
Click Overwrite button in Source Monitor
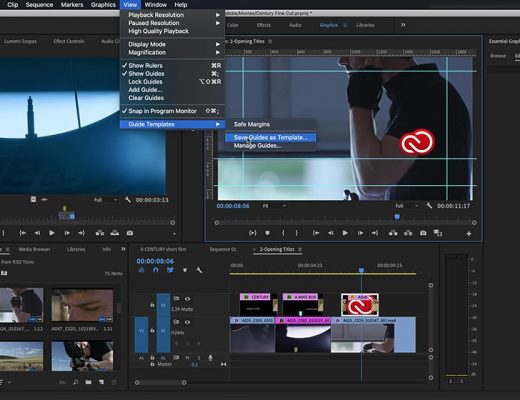(x=115, y=233)
